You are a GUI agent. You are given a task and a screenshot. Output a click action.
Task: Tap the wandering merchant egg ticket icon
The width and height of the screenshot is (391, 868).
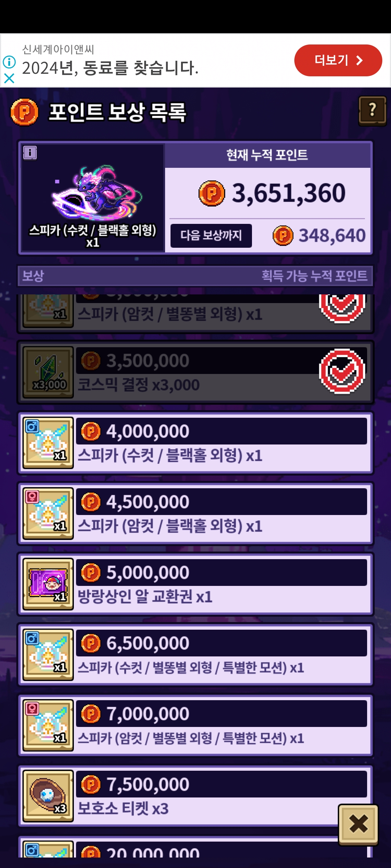(x=48, y=584)
